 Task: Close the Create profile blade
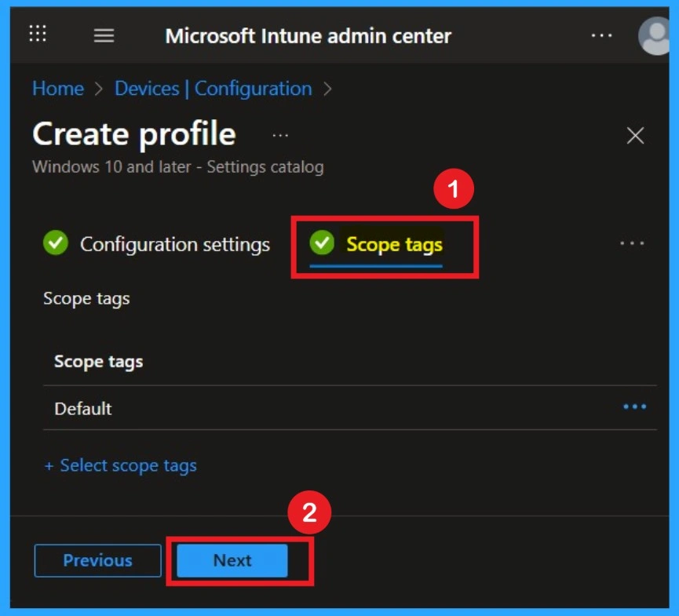point(635,136)
